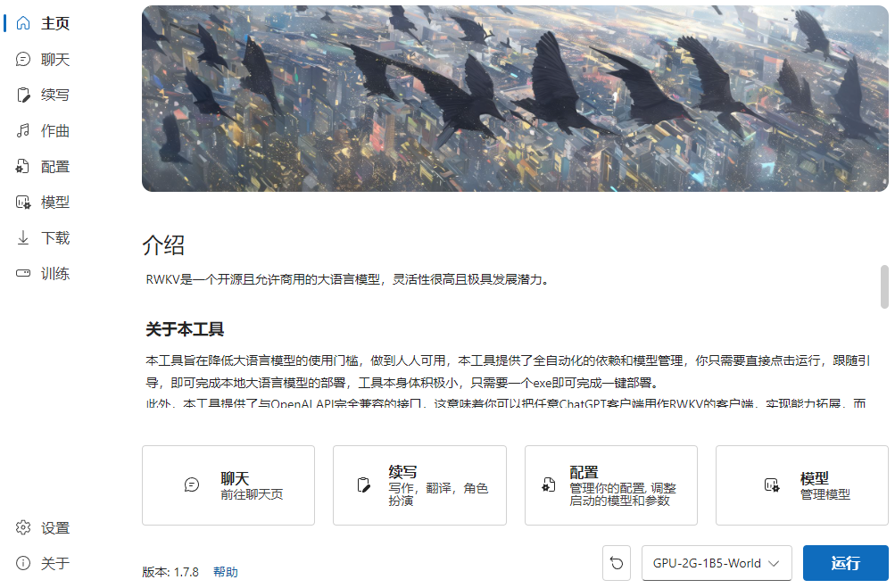Open the 作曲 music note icon
Image resolution: width=895 pixels, height=588 pixels.
pyautogui.click(x=23, y=131)
